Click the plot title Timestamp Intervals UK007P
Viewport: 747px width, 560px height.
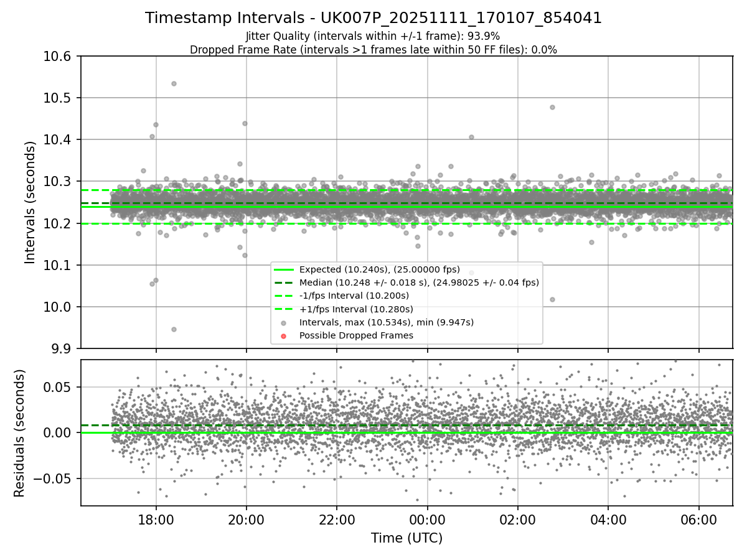click(x=374, y=18)
